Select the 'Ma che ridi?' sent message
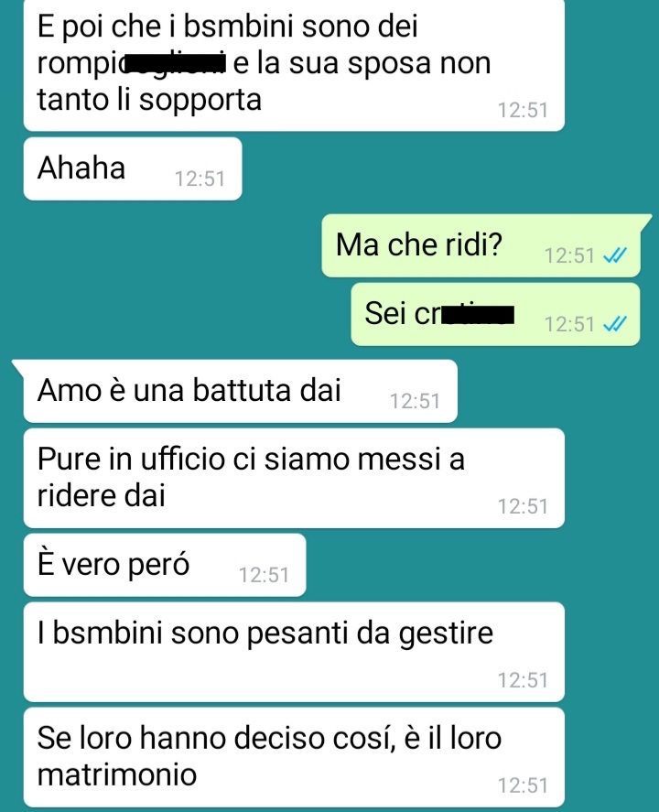The width and height of the screenshot is (659, 812). click(x=481, y=245)
